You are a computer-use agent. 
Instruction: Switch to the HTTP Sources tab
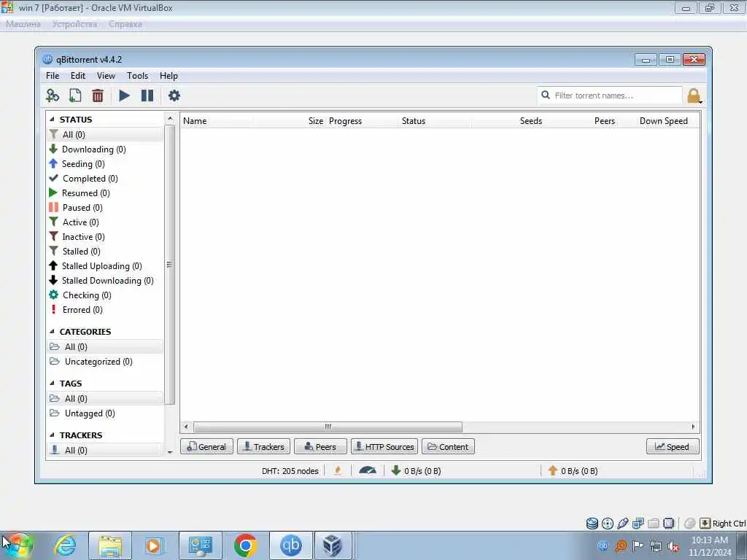[384, 447]
